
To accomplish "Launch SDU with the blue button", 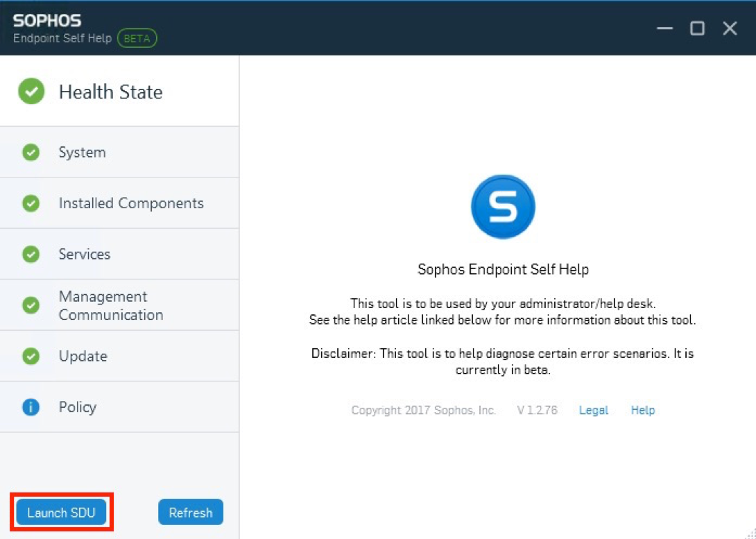I will coord(61,512).
